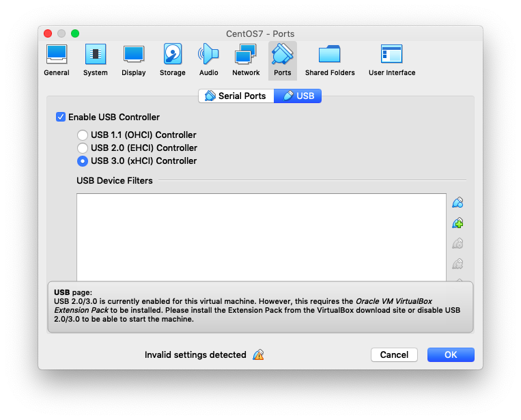
Task: Uncheck Enable USB Controller checkbox
Action: click(61, 117)
